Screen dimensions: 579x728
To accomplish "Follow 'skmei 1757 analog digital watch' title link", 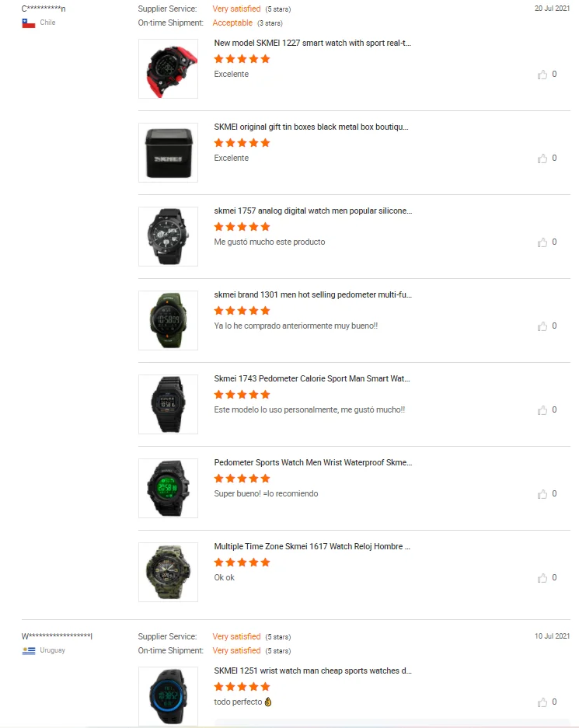I will (x=313, y=211).
